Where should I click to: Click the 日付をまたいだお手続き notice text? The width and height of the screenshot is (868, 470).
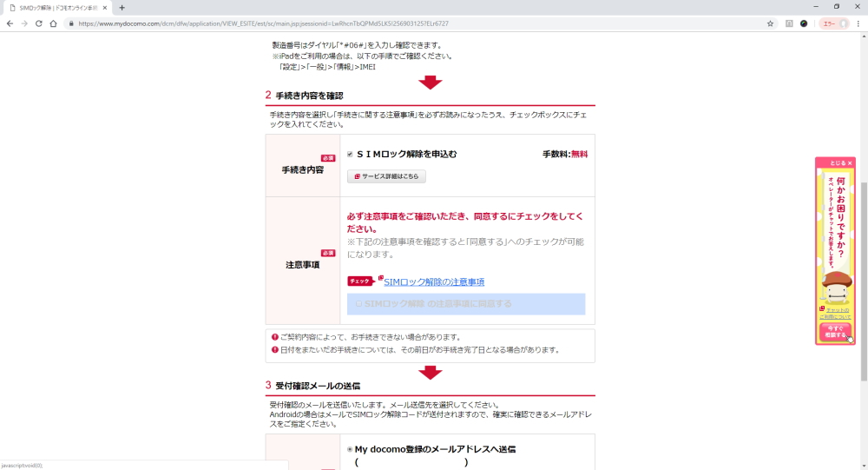click(x=420, y=350)
